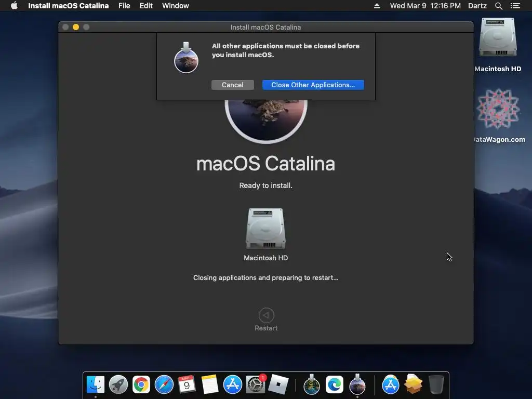Open Spotlight search magnifier
The image size is (532, 399).
[x=498, y=6]
